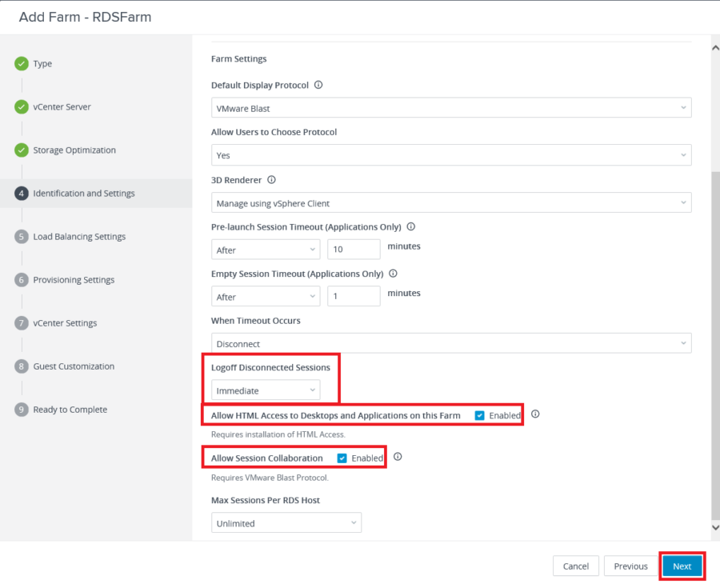This screenshot has width=720, height=588.
Task: Click the Pre-launch timeout minutes input field
Action: [x=354, y=249]
